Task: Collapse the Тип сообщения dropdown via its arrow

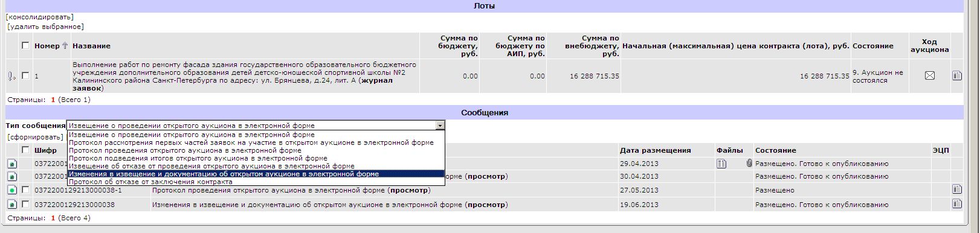Action: [440, 126]
